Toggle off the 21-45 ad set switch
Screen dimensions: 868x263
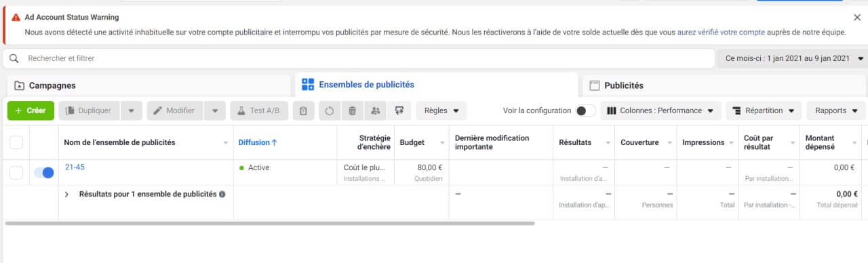44,173
